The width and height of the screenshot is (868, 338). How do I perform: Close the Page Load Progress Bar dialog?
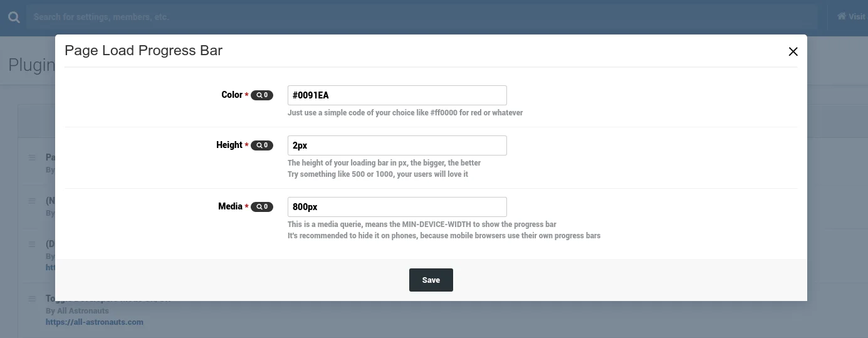[x=793, y=51]
